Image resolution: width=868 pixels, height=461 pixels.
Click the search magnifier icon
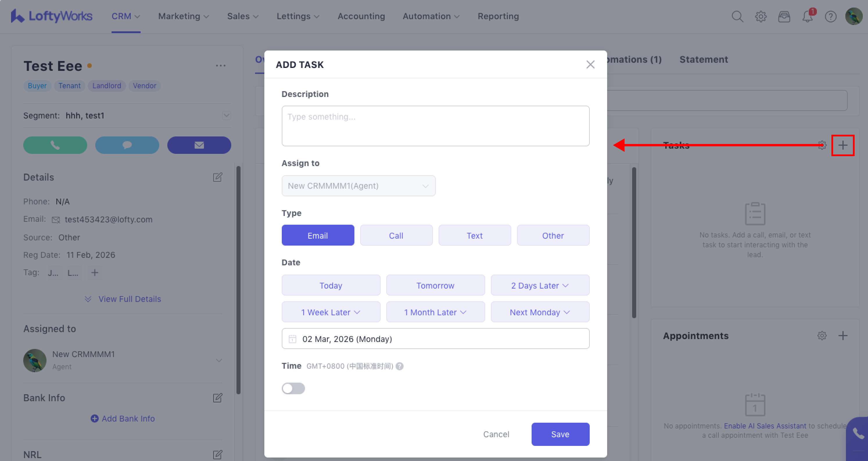point(737,16)
